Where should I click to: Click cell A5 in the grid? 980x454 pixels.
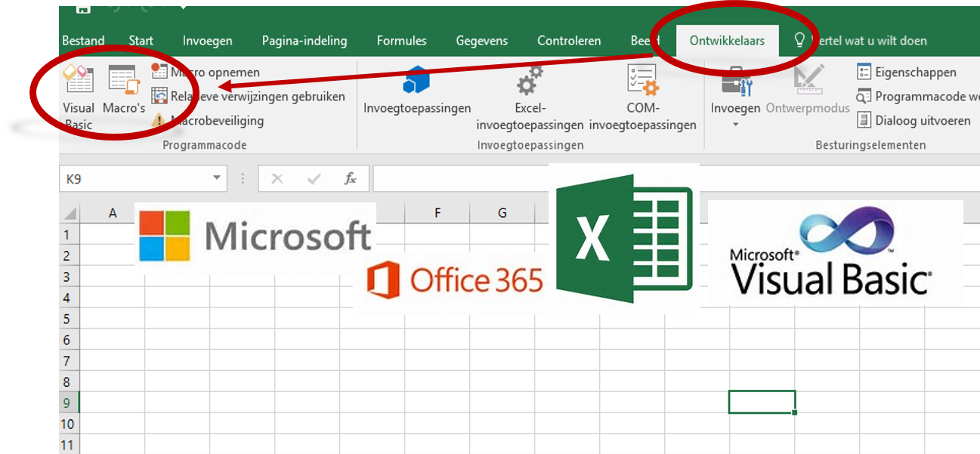[112, 319]
